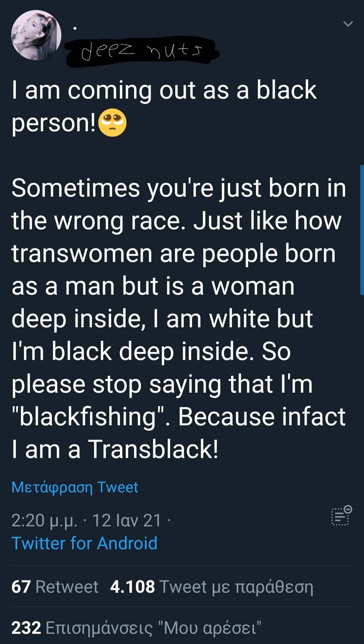Image resolution: width=364 pixels, height=644 pixels.
Task: Click the word "transwomen" in the tweet
Action: click(82, 254)
